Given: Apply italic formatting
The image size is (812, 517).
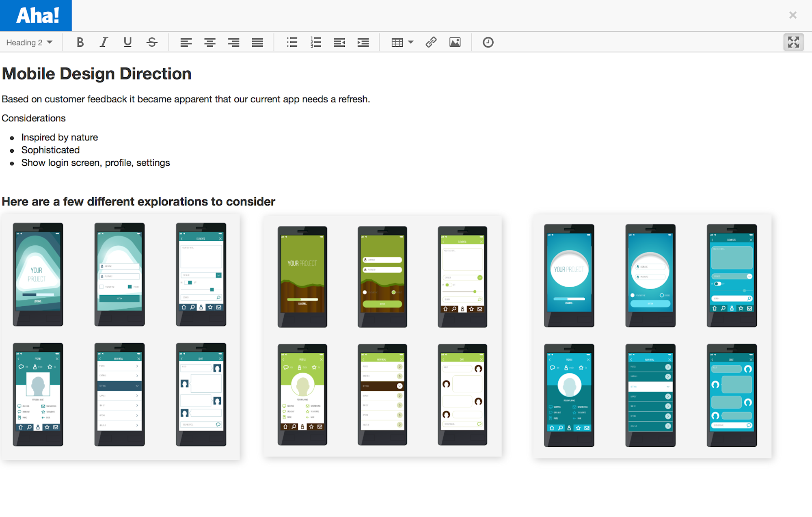Looking at the screenshot, I should [104, 42].
